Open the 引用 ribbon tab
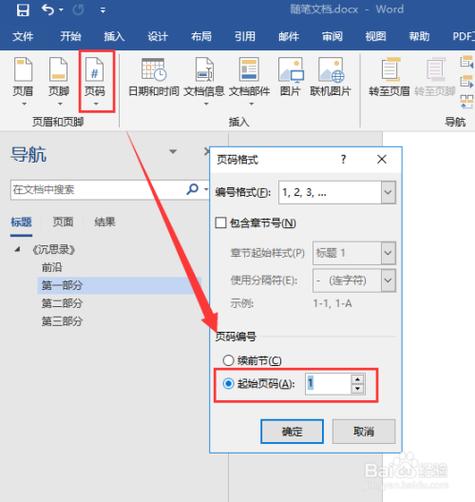This screenshot has height=502, width=475. tap(245, 36)
